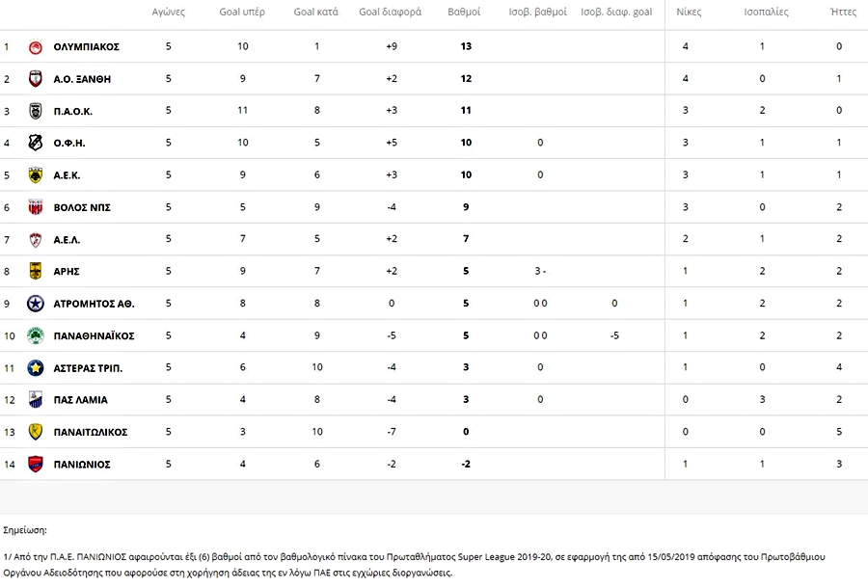Click the Panathinaikos green shamrock logo
Viewport: 868px width, 588px height.
click(x=36, y=335)
